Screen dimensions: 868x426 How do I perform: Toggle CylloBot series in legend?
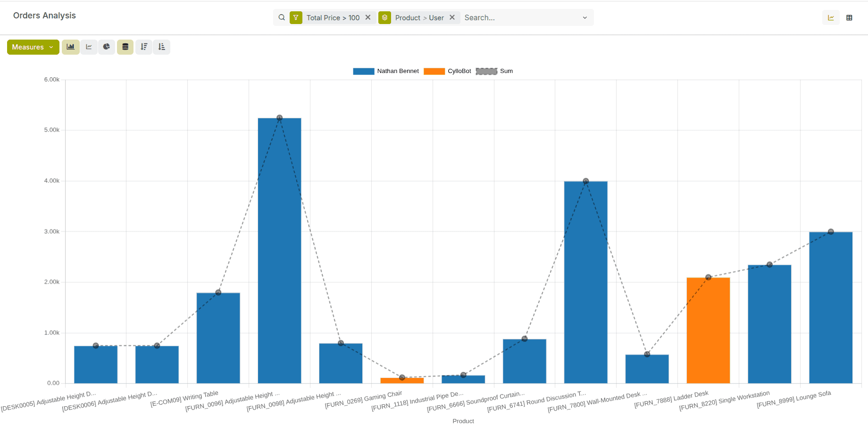coord(447,71)
